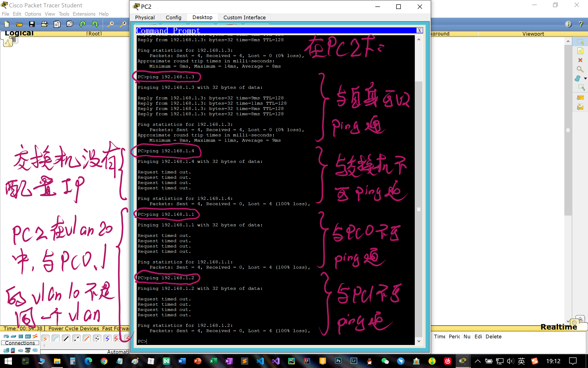Pick the Inspect magnifier tool
The image size is (588, 368).
[580, 69]
